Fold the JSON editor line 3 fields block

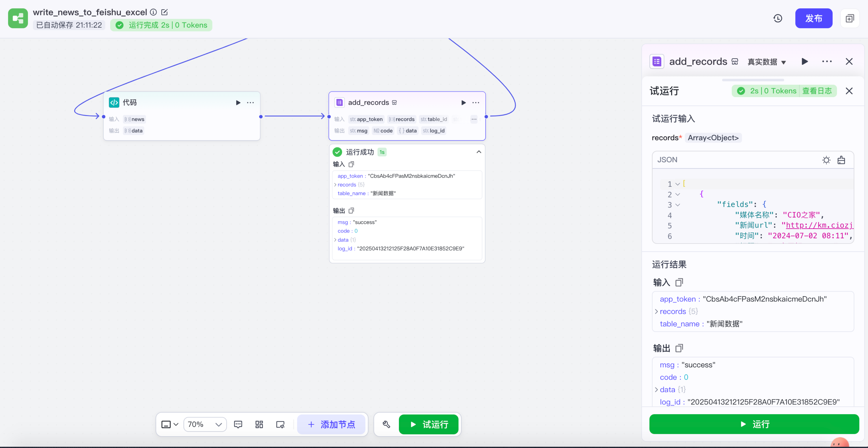pyautogui.click(x=678, y=205)
